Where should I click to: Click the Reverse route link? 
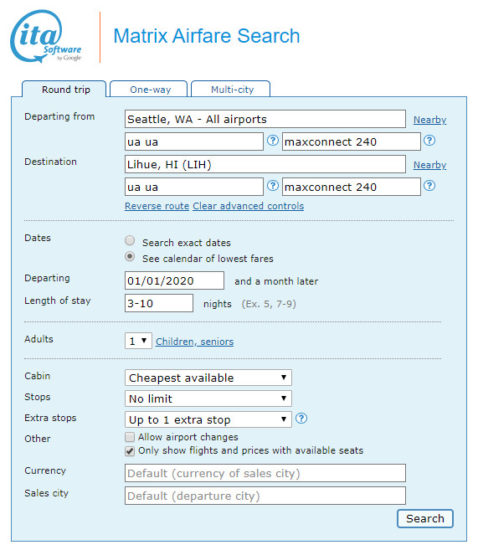(157, 206)
